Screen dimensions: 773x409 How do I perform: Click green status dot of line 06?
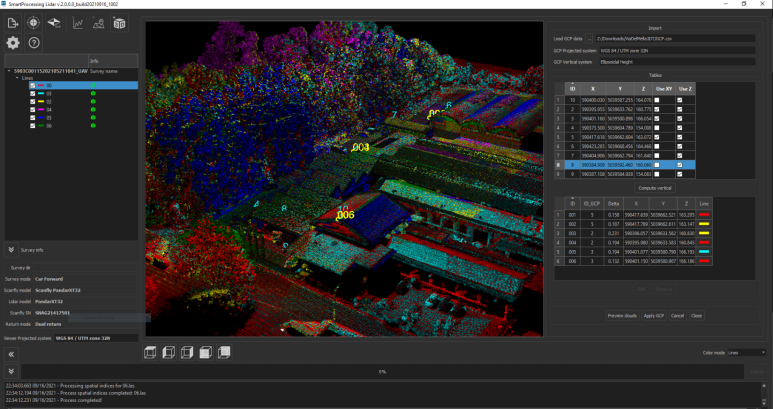(93, 126)
